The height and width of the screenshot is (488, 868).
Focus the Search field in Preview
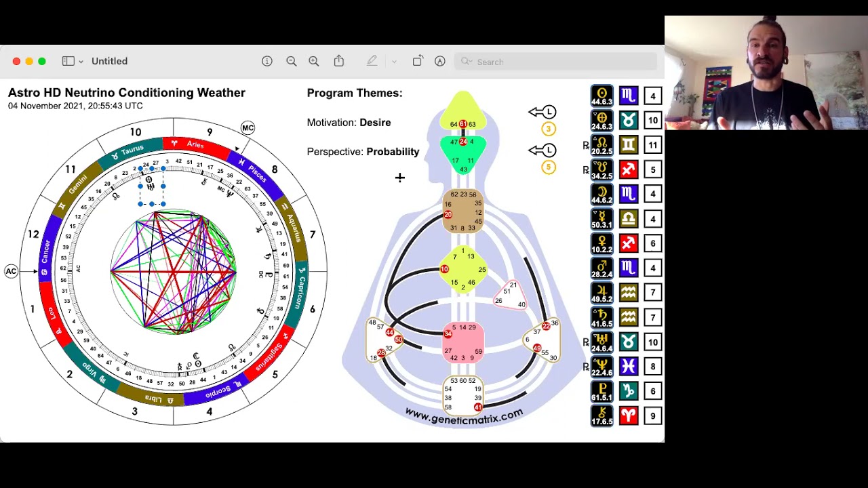tap(556, 62)
